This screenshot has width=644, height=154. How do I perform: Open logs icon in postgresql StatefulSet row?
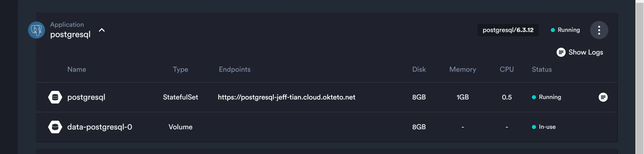click(603, 97)
